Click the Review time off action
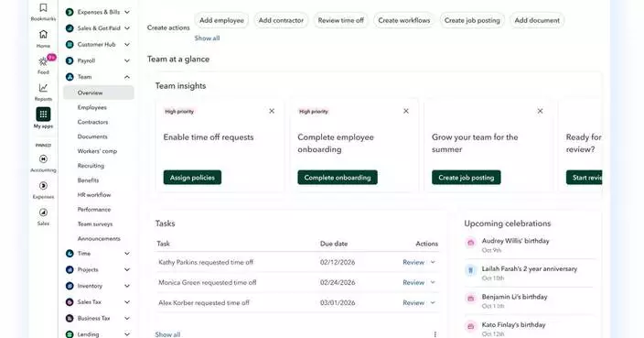Screen dimensions: 644x338 (x=341, y=20)
